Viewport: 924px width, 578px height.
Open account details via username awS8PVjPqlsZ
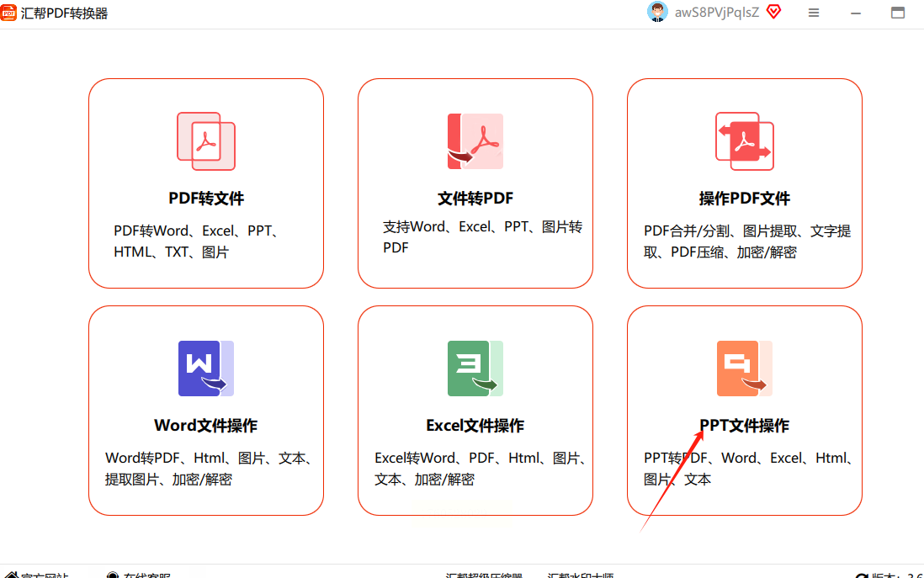[717, 13]
